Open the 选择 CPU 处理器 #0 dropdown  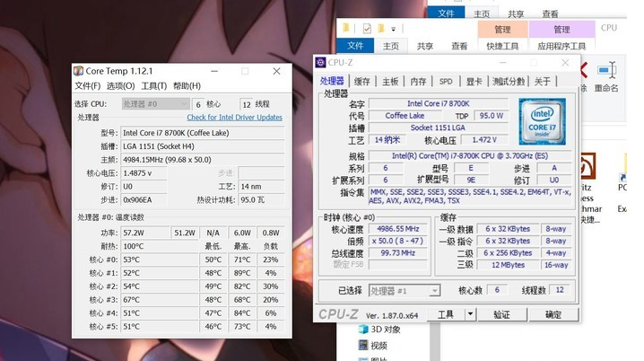pos(155,104)
